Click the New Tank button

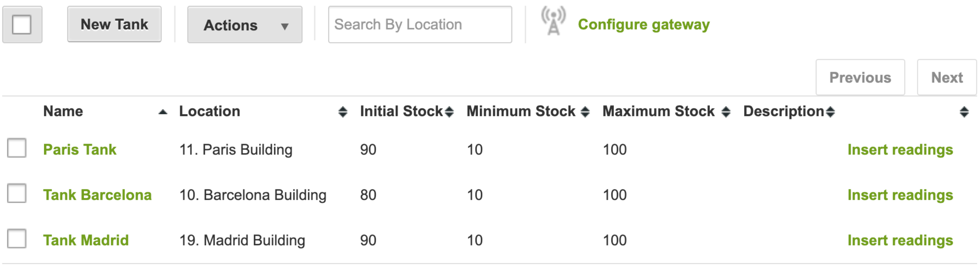coord(114,24)
